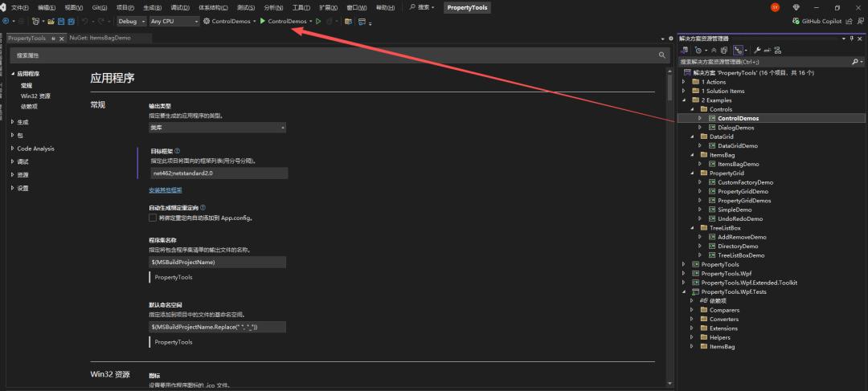Click the diamond icon beside the account avatar
The width and height of the screenshot is (868, 391).
(x=796, y=7)
